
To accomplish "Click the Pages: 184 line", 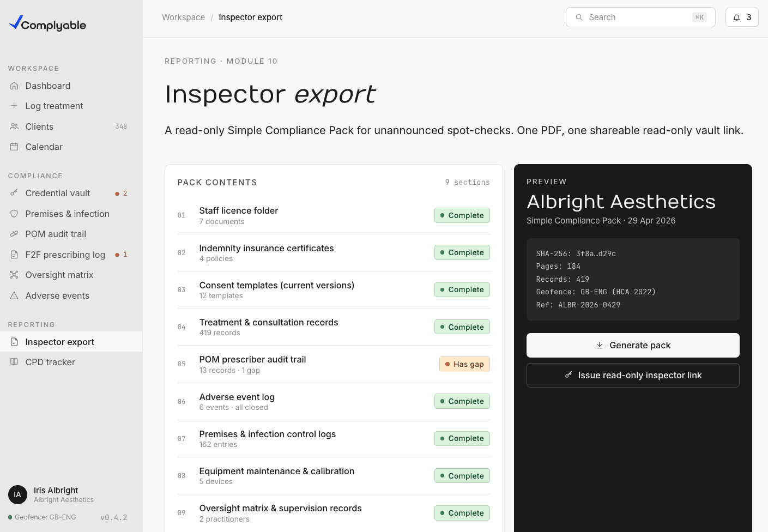I will point(558,266).
